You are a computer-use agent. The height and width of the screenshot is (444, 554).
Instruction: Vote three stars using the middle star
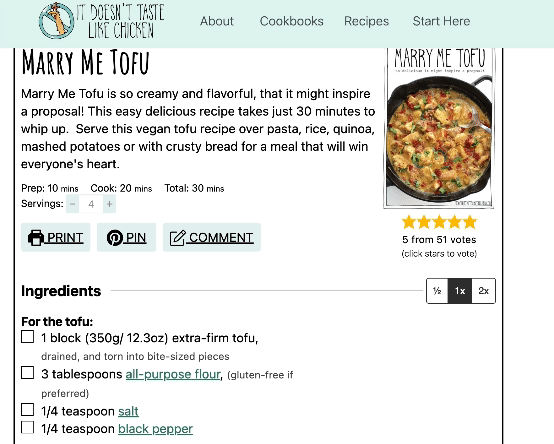click(x=439, y=223)
